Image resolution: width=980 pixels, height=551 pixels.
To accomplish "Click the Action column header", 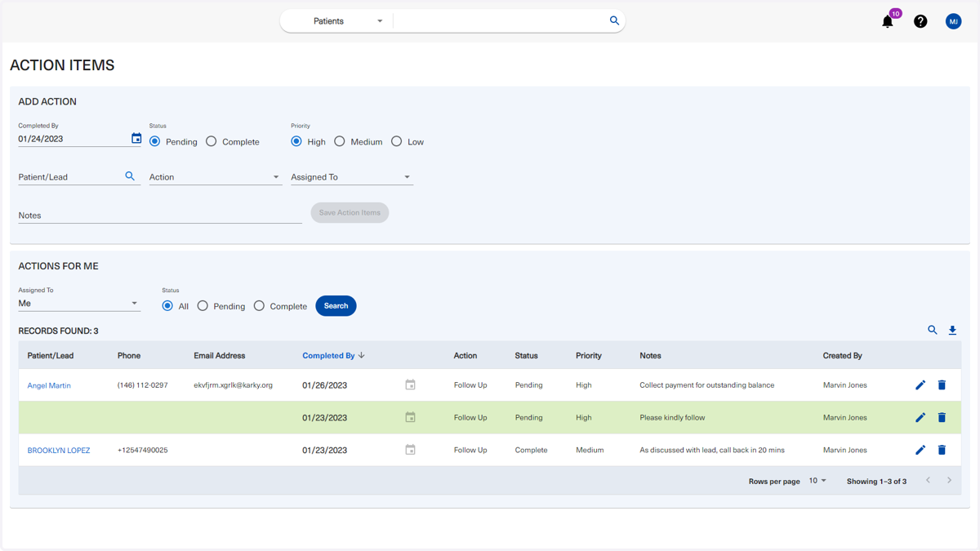I will click(465, 356).
